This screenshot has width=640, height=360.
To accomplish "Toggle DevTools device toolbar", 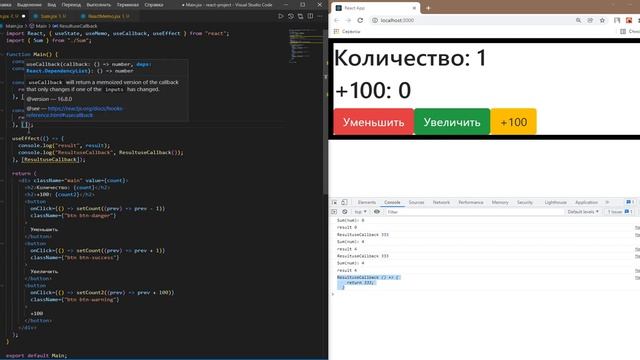I will [344, 202].
